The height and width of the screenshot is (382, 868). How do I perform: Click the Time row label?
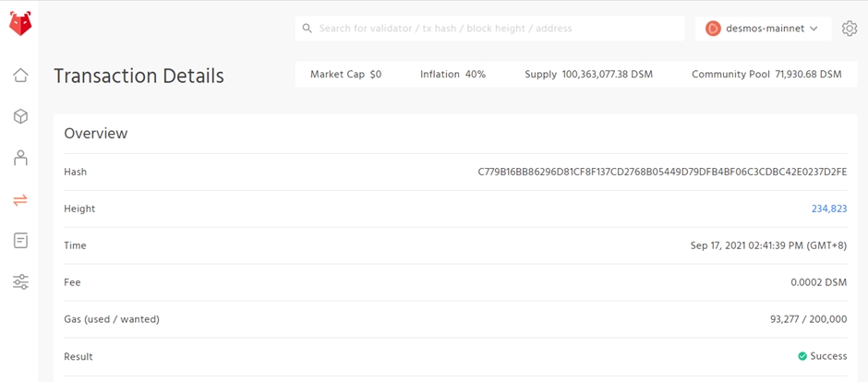[76, 245]
